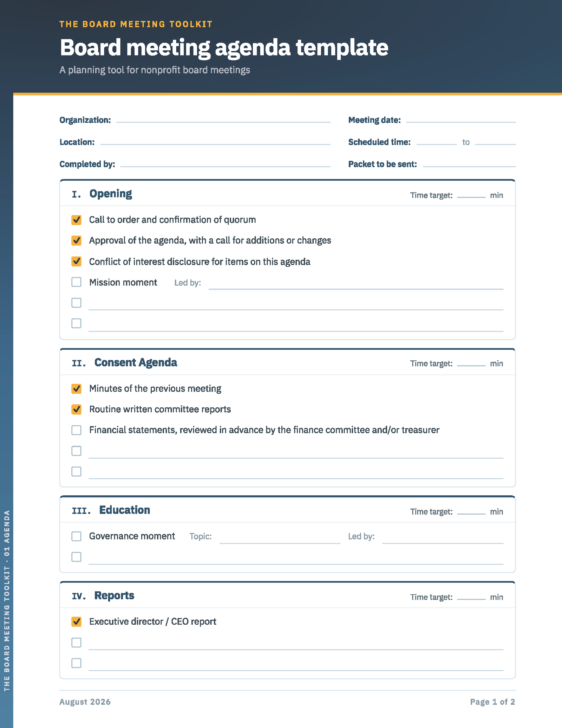The height and width of the screenshot is (728, 562).
Task: Click the Governance moment item label
Action: (x=132, y=536)
